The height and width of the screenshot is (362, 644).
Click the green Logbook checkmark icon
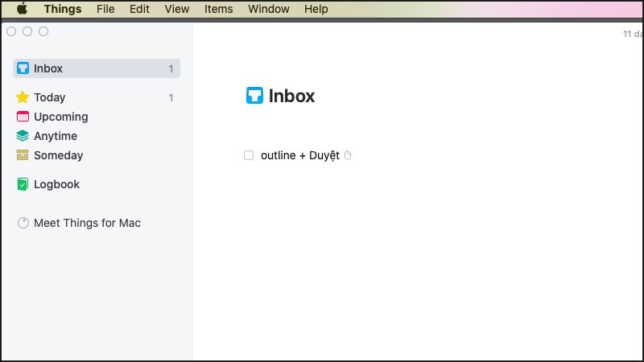[x=23, y=184]
